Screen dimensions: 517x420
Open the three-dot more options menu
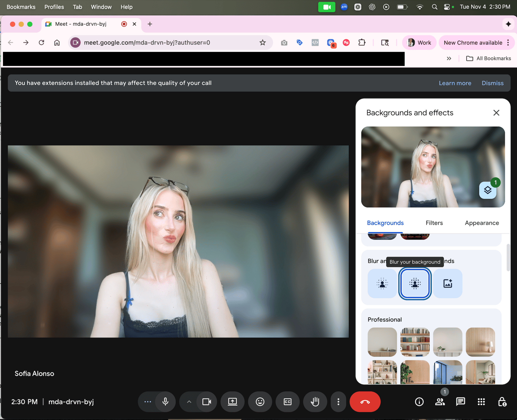click(338, 402)
